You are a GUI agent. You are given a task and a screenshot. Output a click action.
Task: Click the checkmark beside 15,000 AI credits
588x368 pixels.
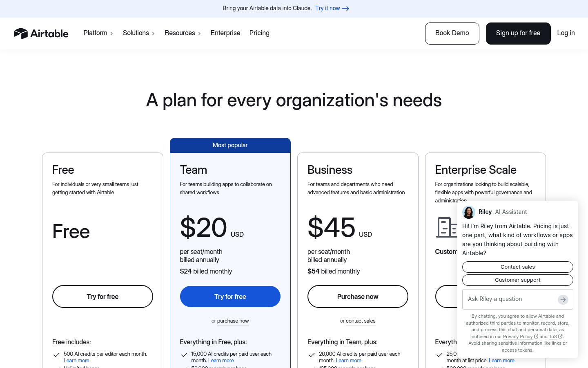(x=184, y=355)
